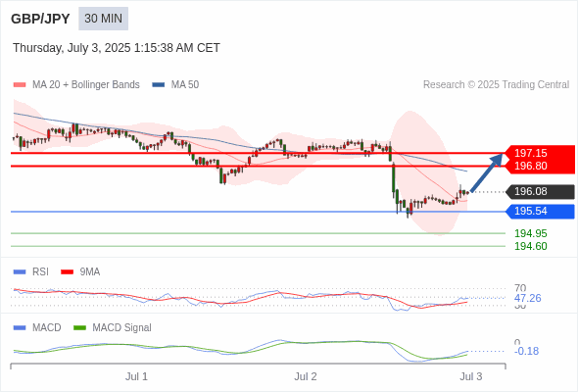Click the MACD value -0.18 label
Viewport: 578px width, 392px height.
click(x=526, y=351)
